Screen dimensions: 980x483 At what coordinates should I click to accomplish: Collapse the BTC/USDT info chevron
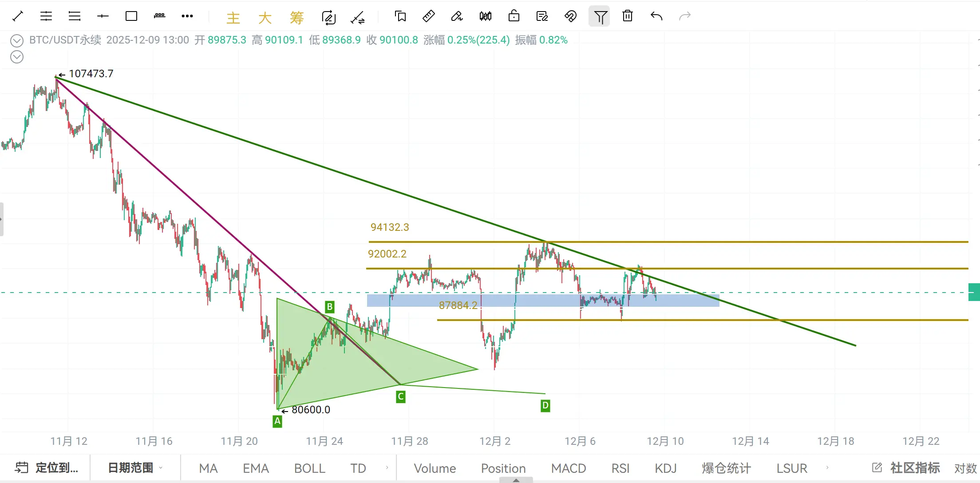click(17, 41)
